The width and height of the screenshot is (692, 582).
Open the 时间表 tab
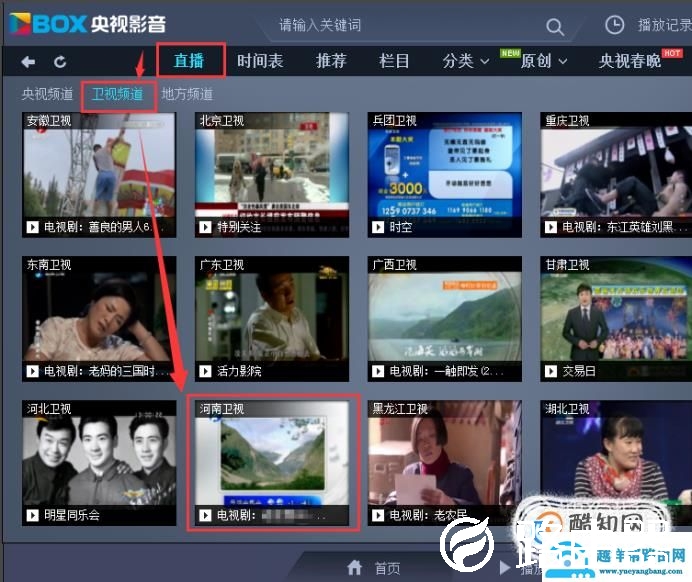260,61
